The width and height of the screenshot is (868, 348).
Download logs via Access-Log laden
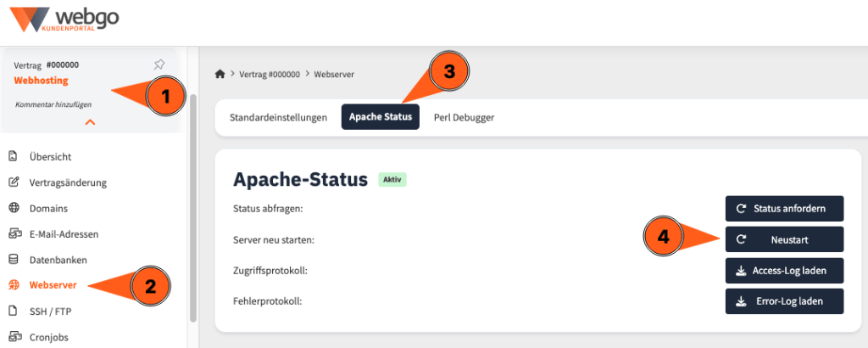click(x=784, y=271)
